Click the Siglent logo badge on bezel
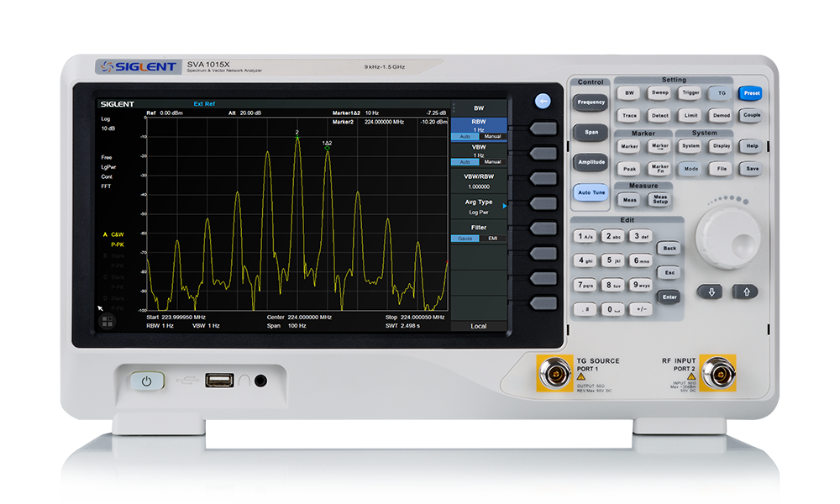Viewport: 840px width, 504px height. click(139, 67)
